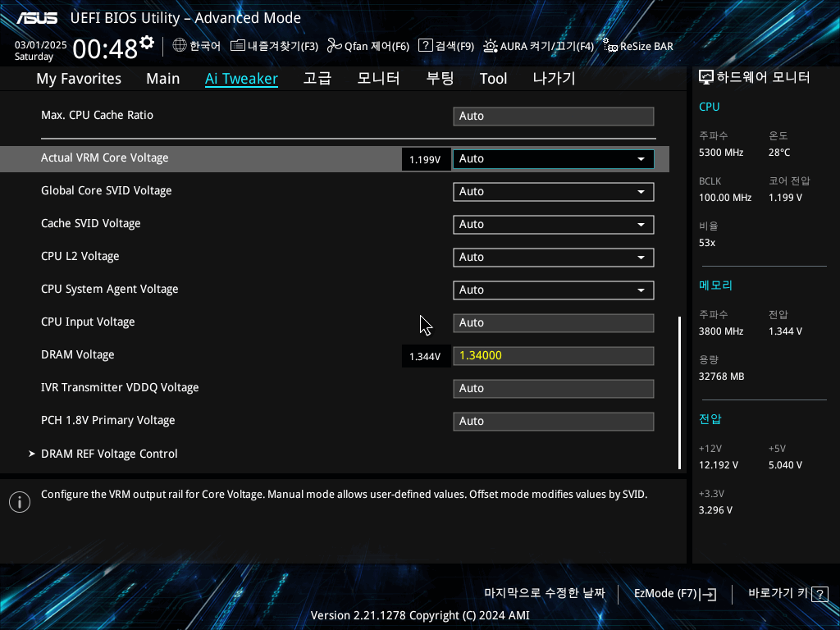Click the Qfan fan icon
The image size is (840, 630).
335,46
